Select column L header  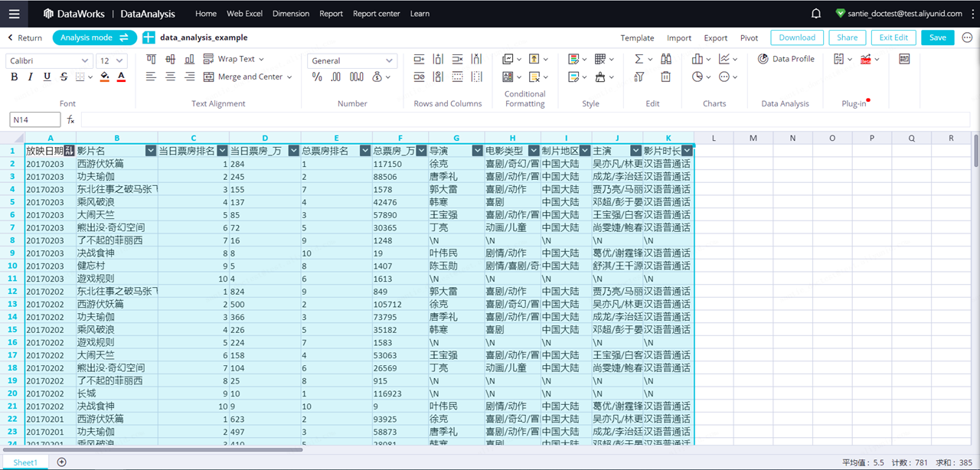tap(714, 138)
